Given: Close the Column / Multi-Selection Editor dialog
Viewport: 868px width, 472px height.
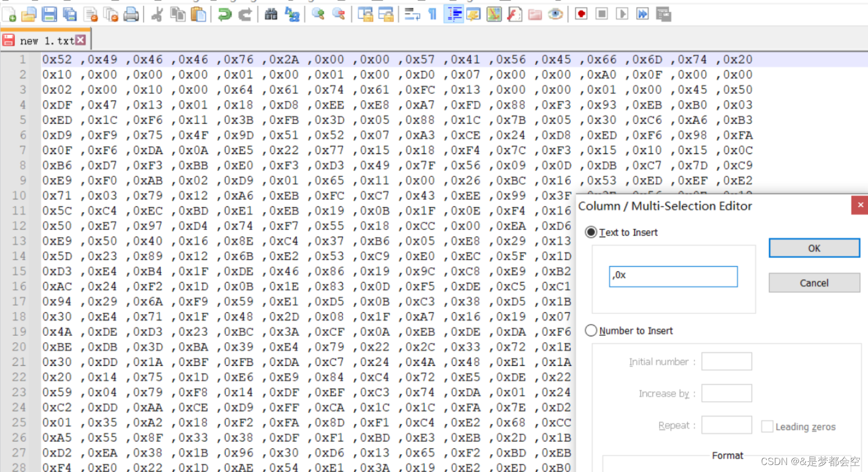Looking at the screenshot, I should pos(860,205).
